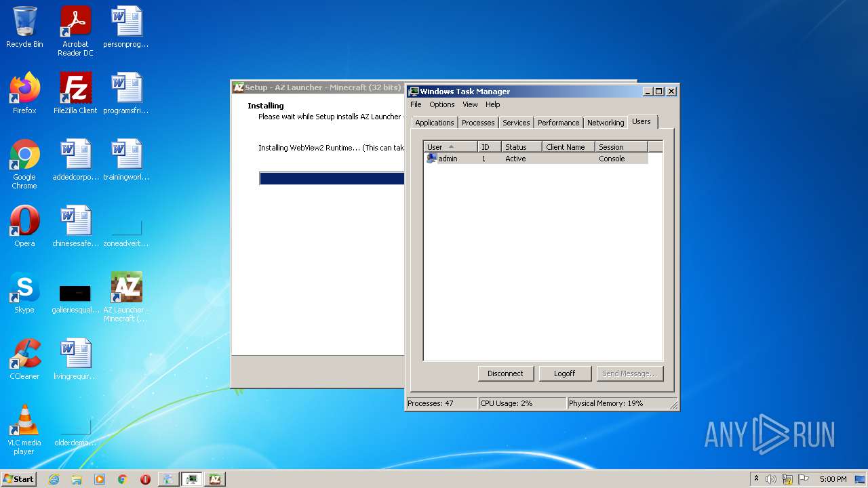Screen dimensions: 868x488
Task: Open the View menu in Task Manager
Action: point(470,104)
